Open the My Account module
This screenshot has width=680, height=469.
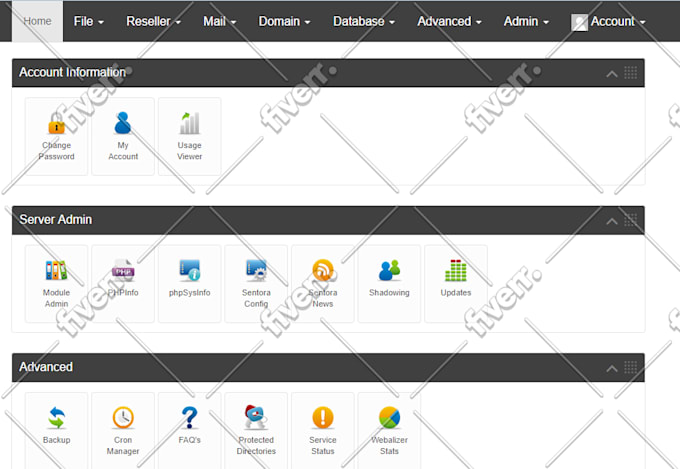tap(123, 136)
